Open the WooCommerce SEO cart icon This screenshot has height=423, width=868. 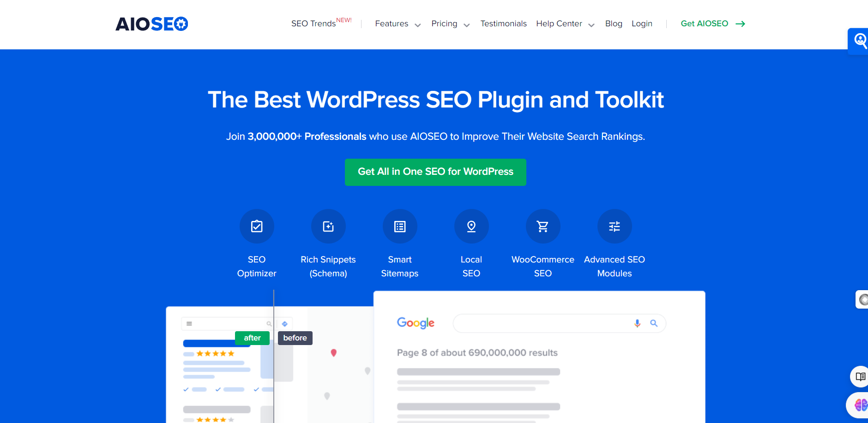click(543, 226)
